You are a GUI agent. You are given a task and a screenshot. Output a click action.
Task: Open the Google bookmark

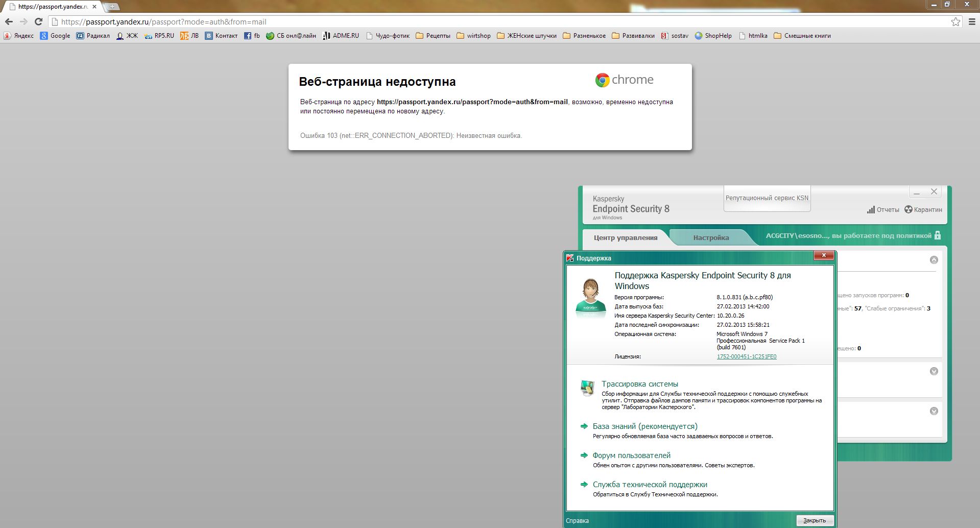point(55,36)
